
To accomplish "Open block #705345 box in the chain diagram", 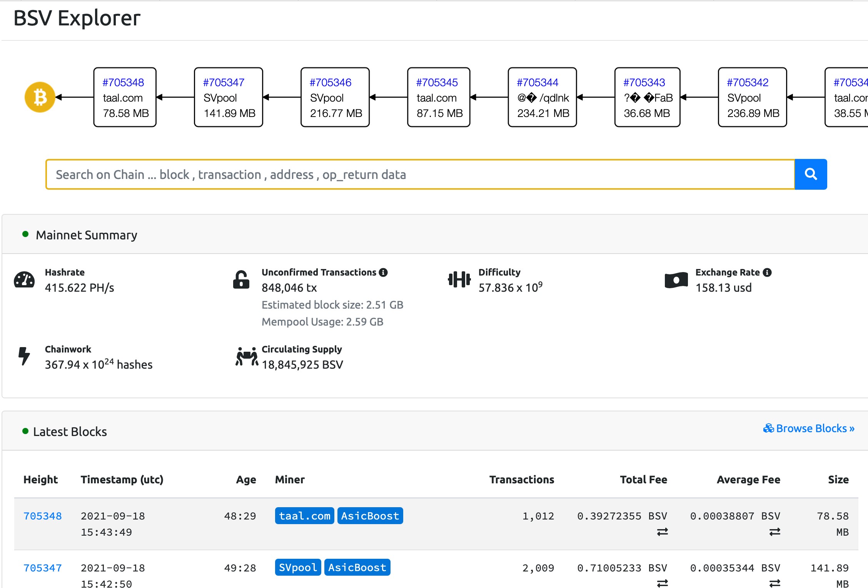I will pyautogui.click(x=439, y=97).
